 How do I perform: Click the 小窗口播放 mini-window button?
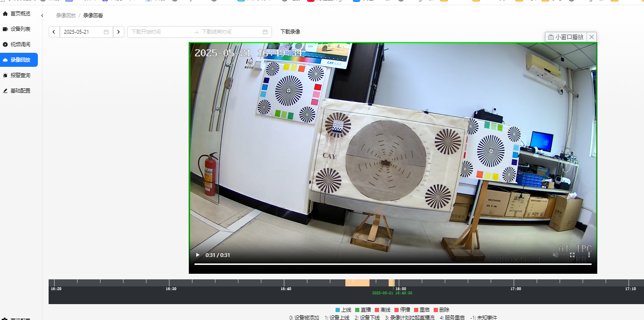click(x=566, y=37)
